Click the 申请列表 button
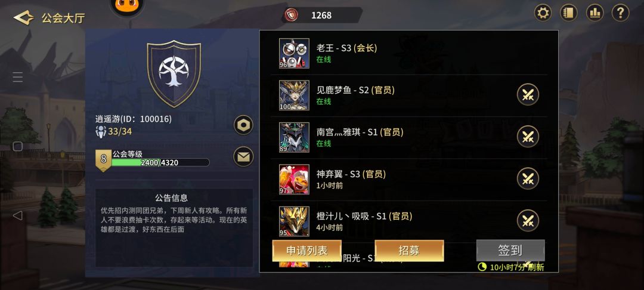This screenshot has width=644, height=290. coord(307,251)
